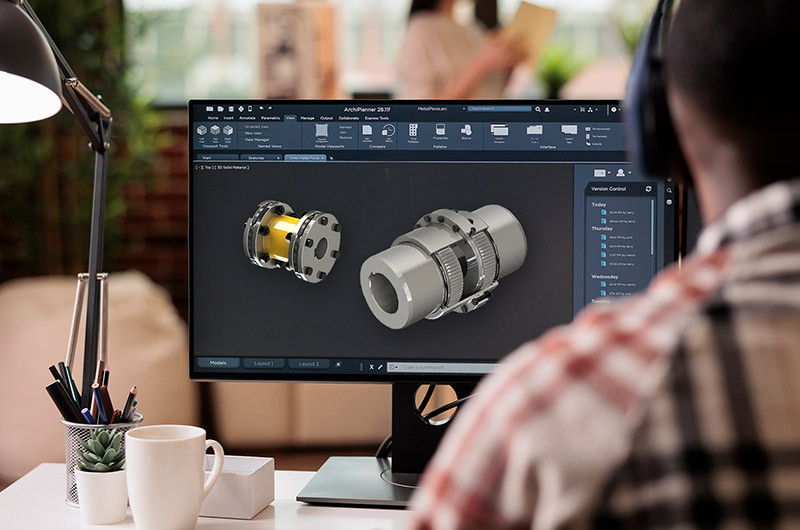Click the Models tab button
The height and width of the screenshot is (530, 800).
click(218, 364)
